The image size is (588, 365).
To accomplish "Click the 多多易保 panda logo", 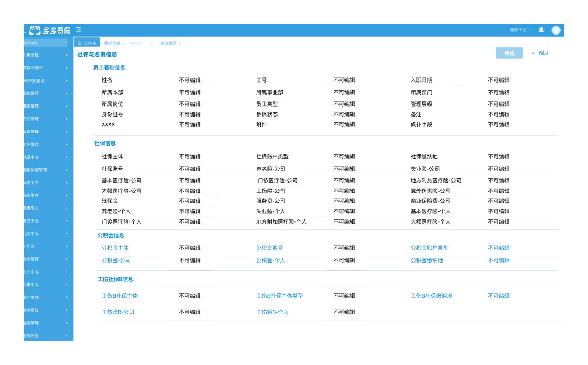I will 35,30.
